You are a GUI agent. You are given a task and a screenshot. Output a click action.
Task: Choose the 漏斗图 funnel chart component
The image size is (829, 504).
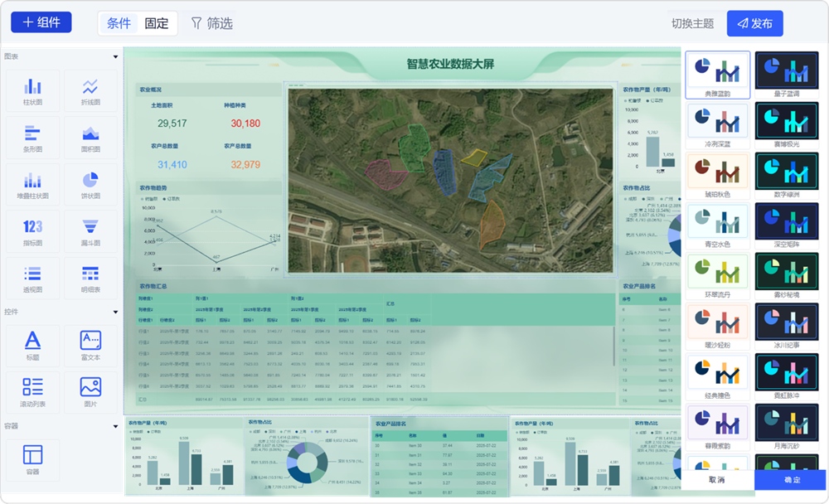point(90,231)
